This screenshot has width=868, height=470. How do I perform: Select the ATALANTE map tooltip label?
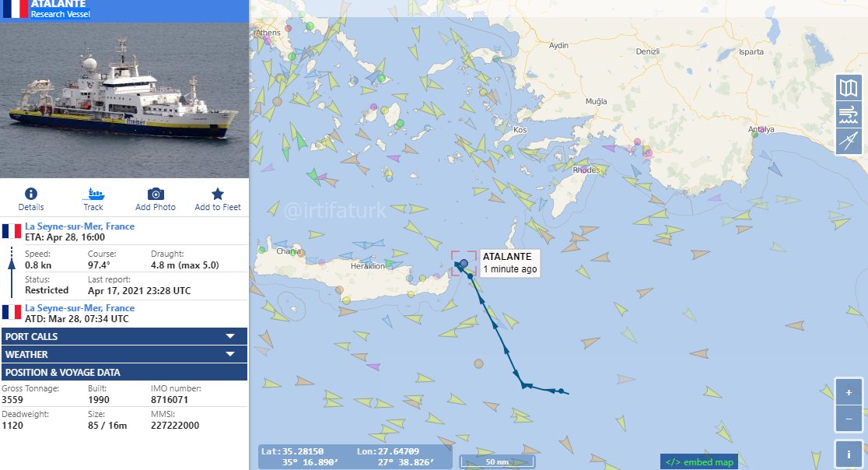[509, 263]
